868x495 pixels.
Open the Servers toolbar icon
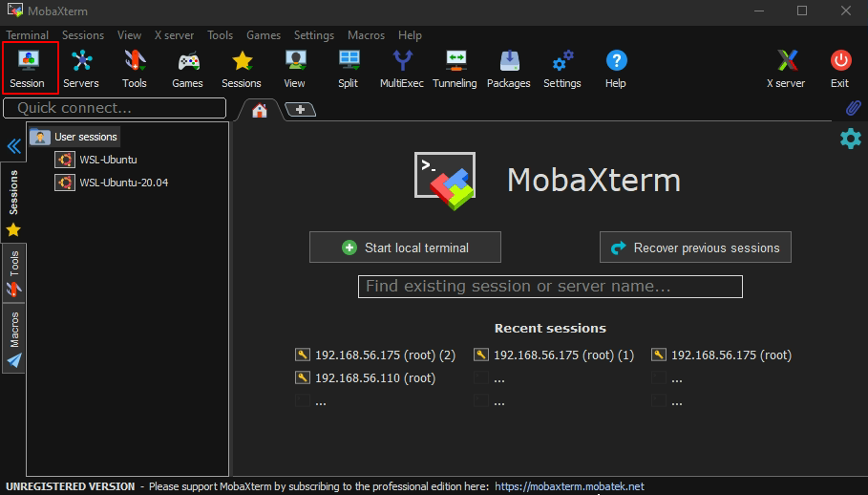pos(81,68)
